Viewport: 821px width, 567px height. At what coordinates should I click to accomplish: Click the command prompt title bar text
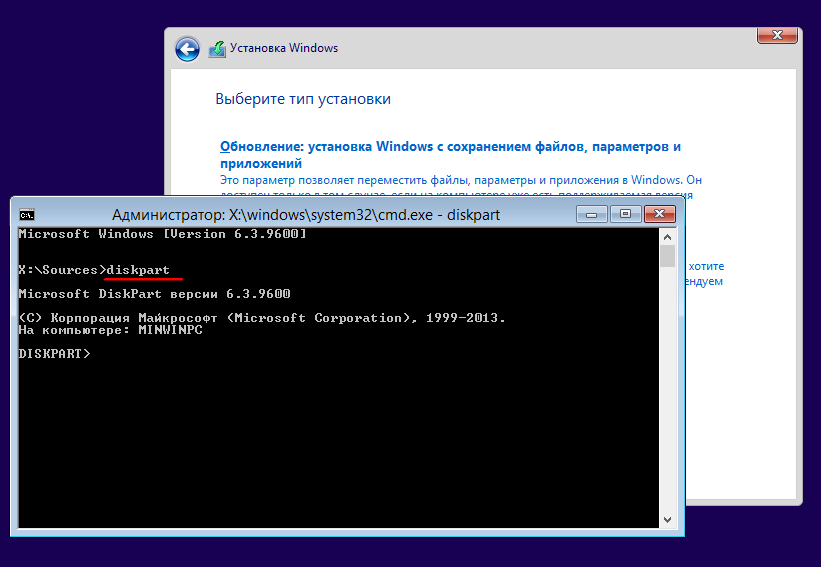pyautogui.click(x=306, y=215)
